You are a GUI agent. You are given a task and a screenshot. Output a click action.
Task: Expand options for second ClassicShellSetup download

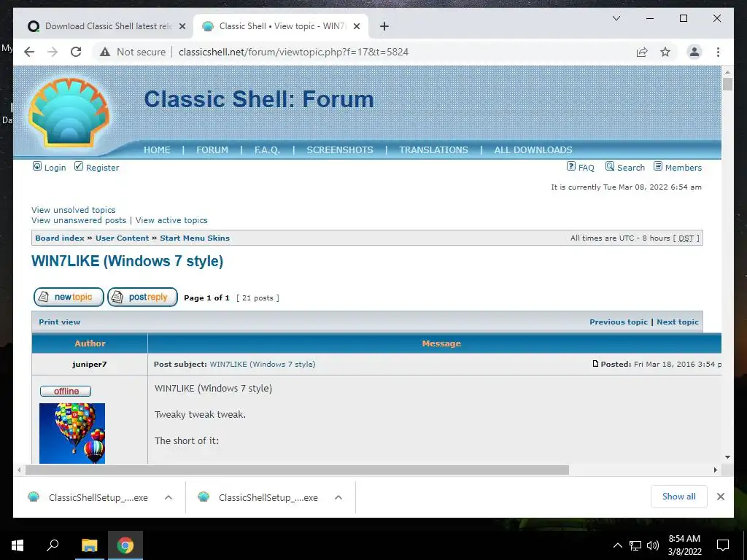pos(338,497)
